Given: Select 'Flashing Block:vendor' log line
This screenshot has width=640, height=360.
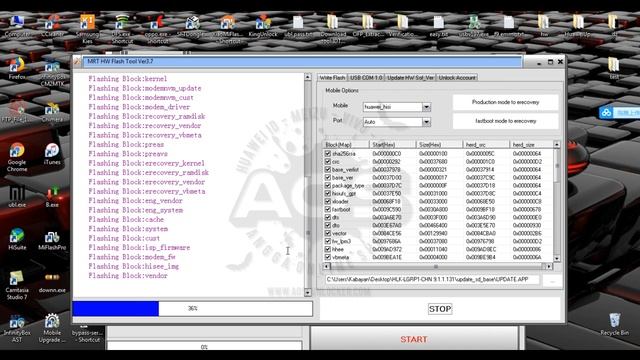Looking at the screenshot, I should tap(128, 276).
